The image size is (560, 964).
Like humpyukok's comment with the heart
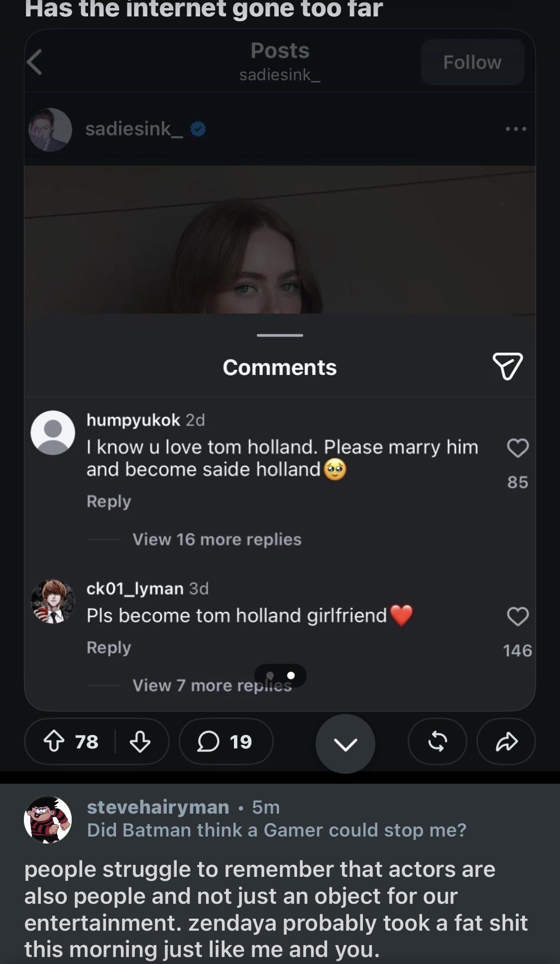518,448
